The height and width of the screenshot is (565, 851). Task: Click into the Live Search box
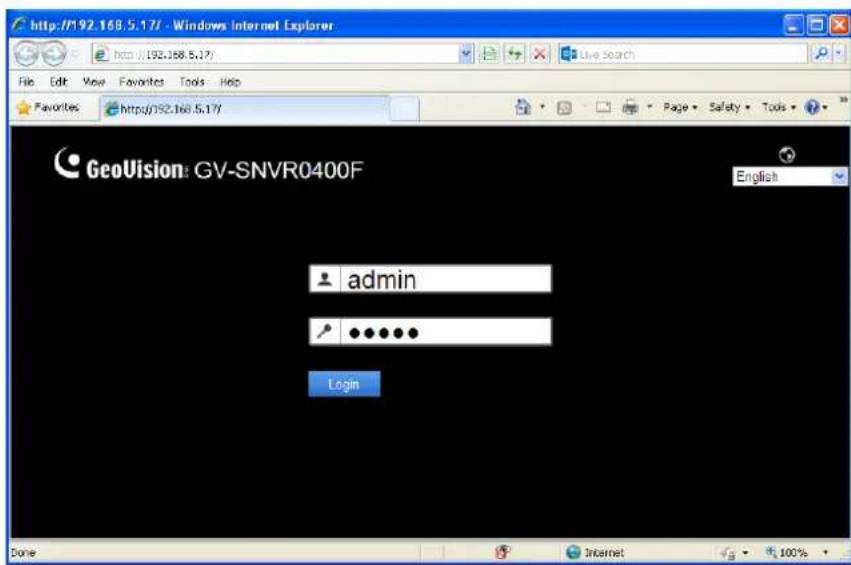pyautogui.click(x=690, y=54)
